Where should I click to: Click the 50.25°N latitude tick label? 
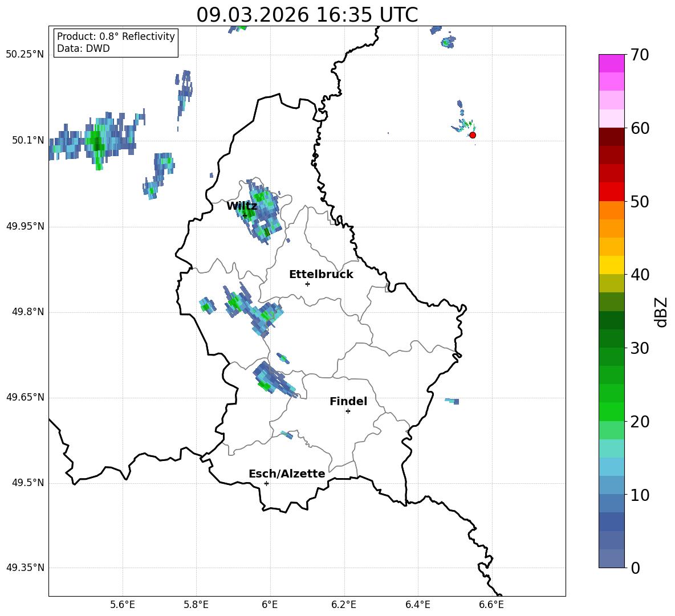(25, 54)
